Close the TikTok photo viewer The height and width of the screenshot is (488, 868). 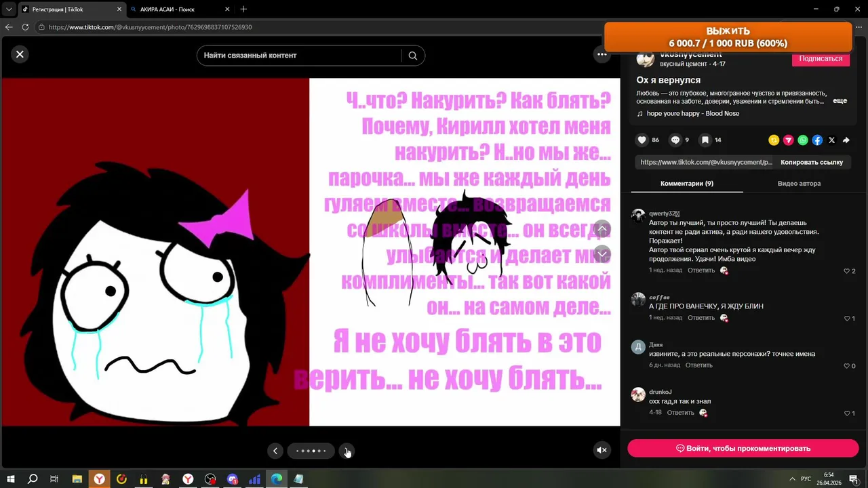[20, 54]
